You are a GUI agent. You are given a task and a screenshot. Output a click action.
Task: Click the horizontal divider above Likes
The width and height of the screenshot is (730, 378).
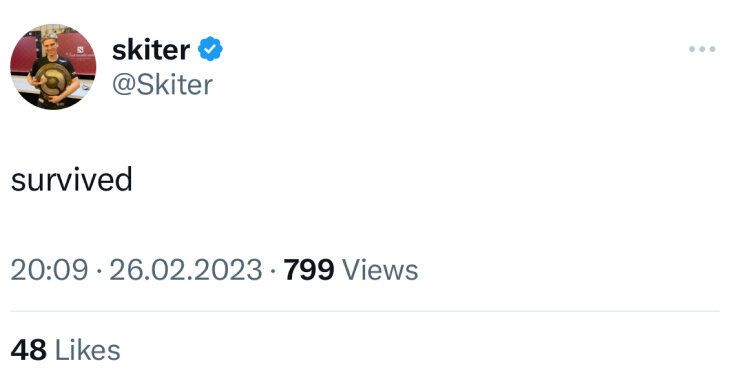pos(365,311)
